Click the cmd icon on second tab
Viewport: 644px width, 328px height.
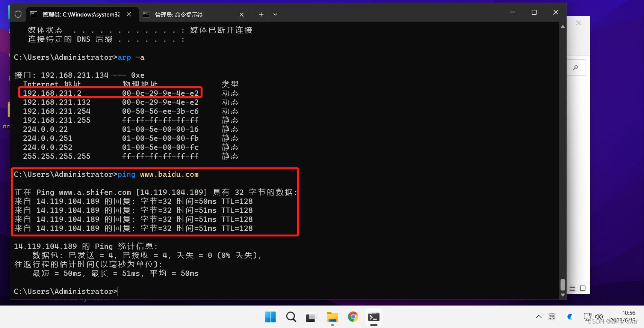click(147, 15)
